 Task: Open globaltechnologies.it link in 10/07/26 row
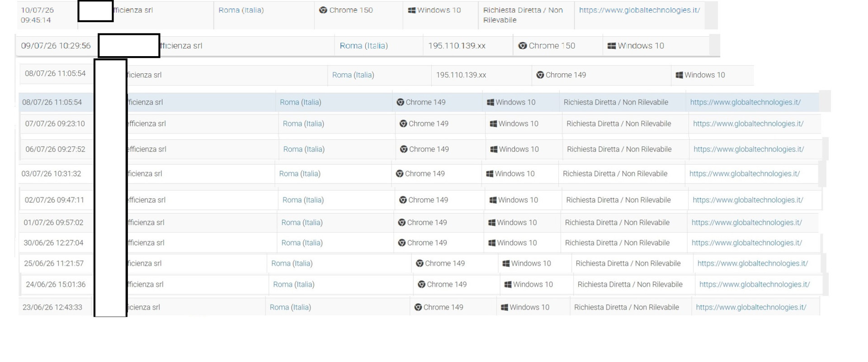(x=639, y=10)
